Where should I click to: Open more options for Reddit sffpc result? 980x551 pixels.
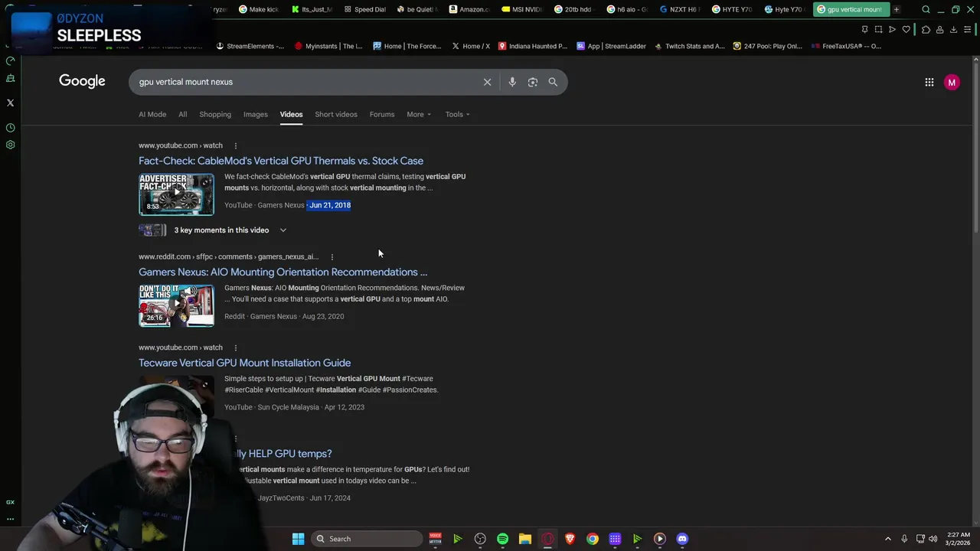(x=332, y=257)
